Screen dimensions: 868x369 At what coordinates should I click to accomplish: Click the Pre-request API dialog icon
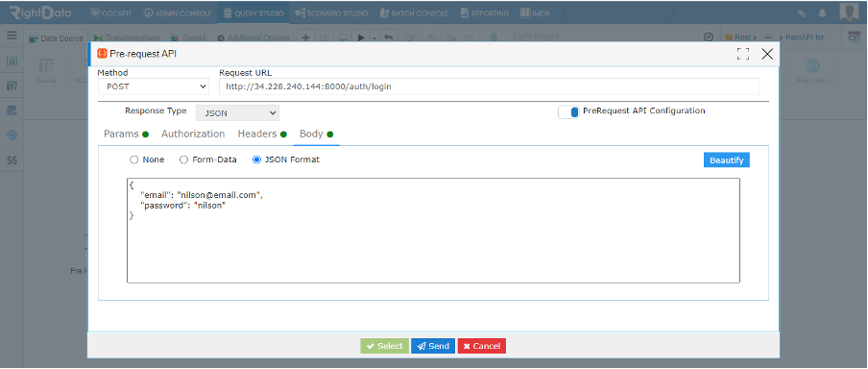[102, 54]
